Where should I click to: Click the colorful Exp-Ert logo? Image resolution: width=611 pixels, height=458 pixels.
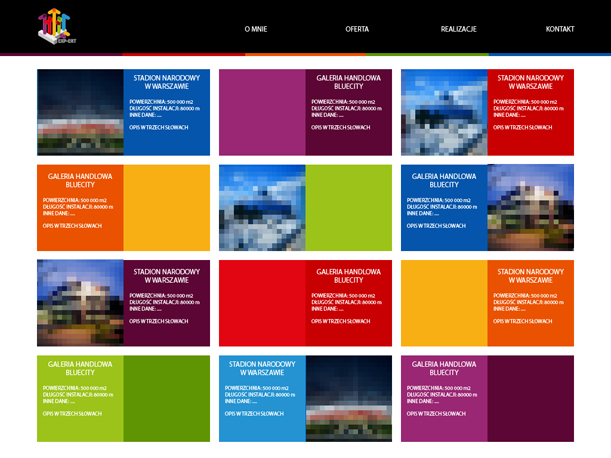tap(57, 26)
